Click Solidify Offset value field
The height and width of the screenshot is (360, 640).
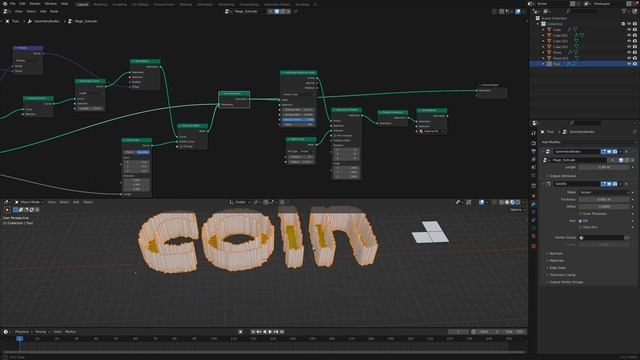tap(604, 207)
